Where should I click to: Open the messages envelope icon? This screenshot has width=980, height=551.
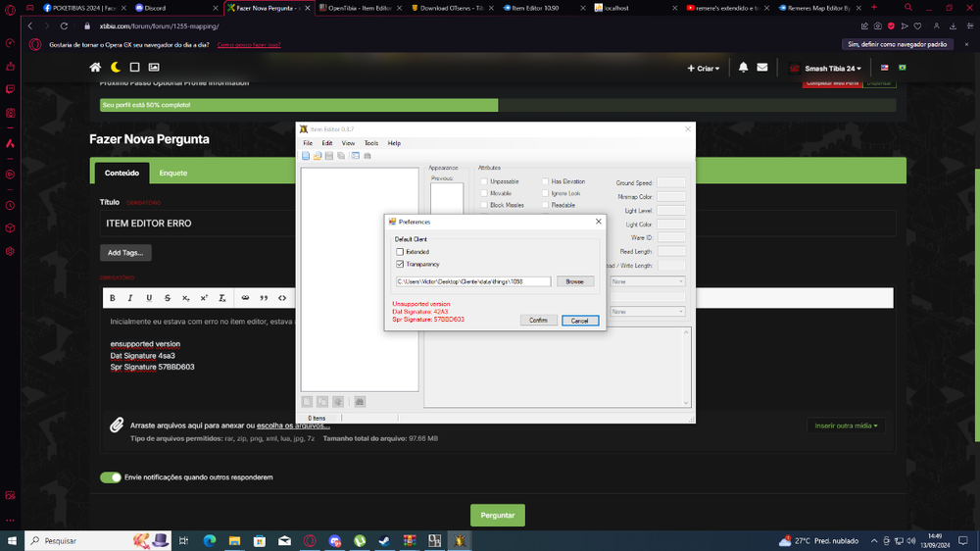click(x=762, y=68)
